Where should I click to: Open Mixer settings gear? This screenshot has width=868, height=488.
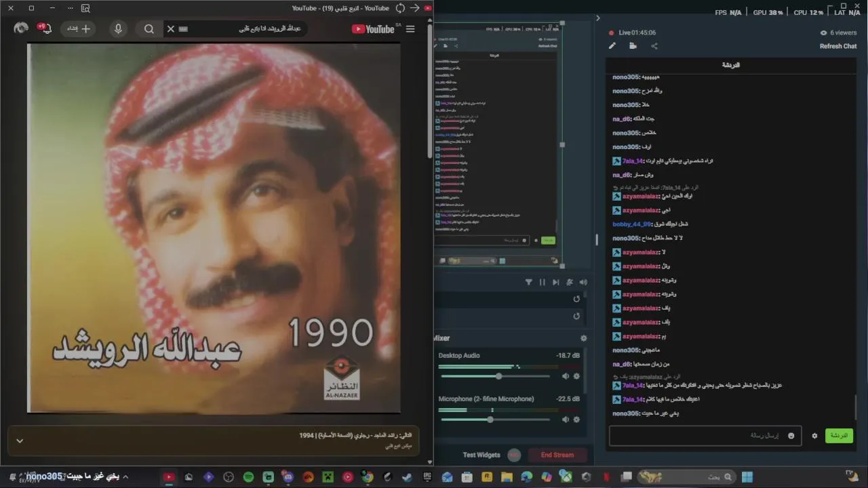point(583,338)
